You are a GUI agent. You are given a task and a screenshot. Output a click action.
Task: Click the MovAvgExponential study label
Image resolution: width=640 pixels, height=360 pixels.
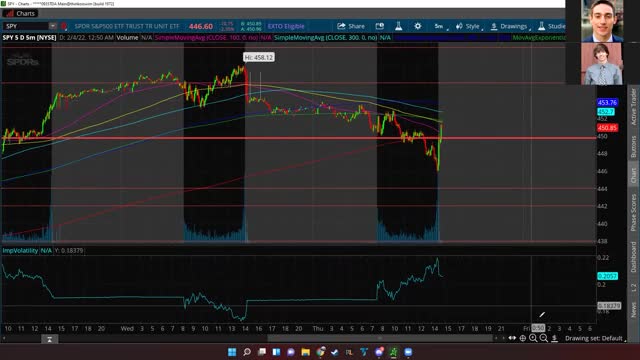(x=539, y=38)
